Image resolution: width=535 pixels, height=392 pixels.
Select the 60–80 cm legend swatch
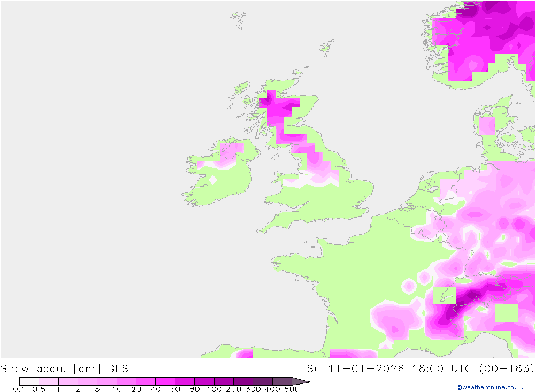pyautogui.click(x=185, y=381)
